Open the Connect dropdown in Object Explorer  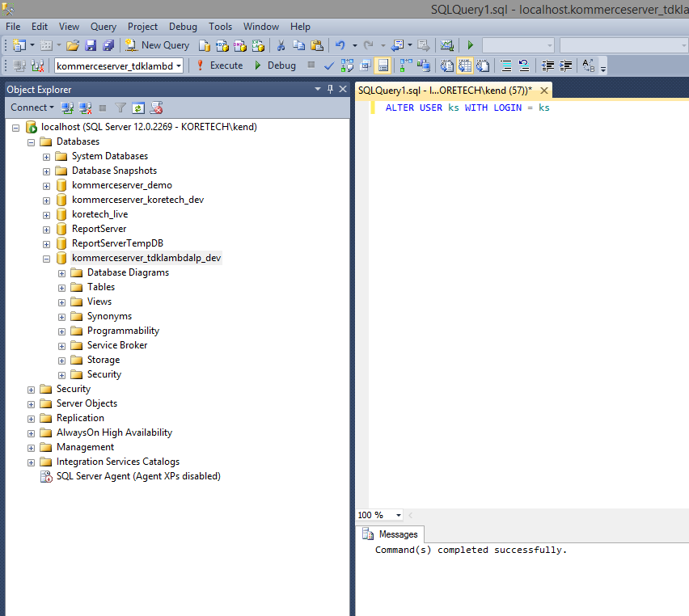click(x=32, y=108)
